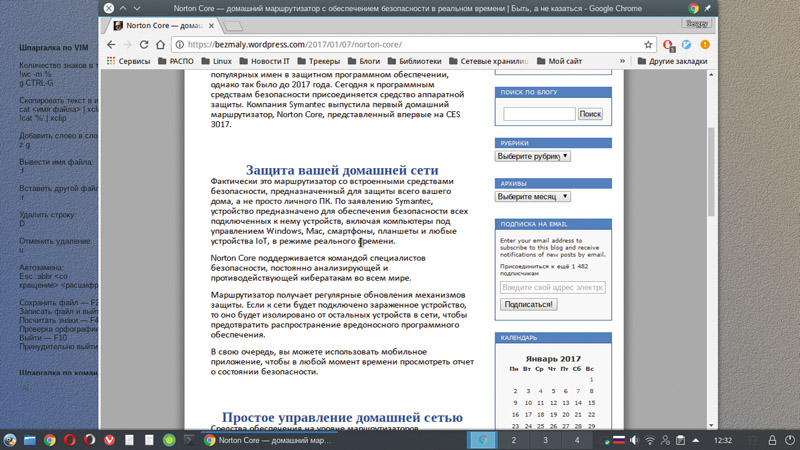Launch the green round app in the taskbar
800x450 pixels.
[169, 440]
